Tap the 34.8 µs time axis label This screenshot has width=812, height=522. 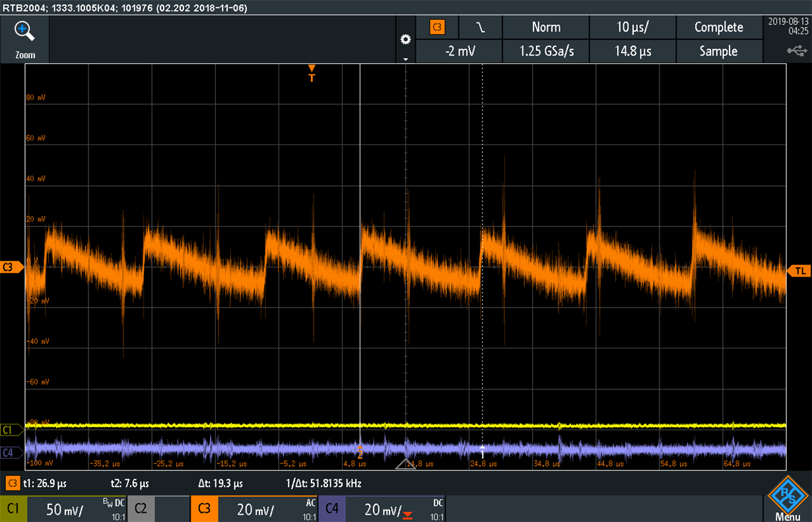(x=547, y=464)
